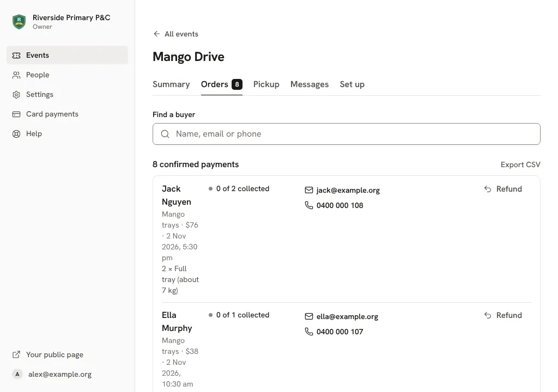Click the envelope icon next to ella@example.org

tap(309, 316)
